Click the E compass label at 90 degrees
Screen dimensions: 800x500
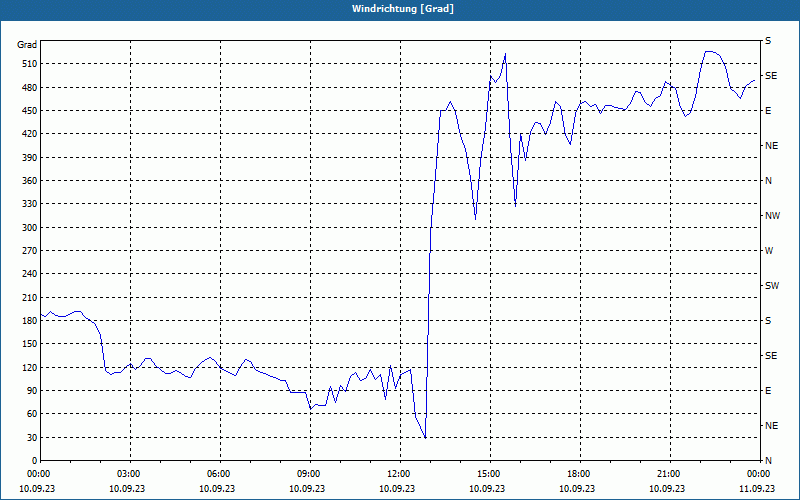pos(768,391)
